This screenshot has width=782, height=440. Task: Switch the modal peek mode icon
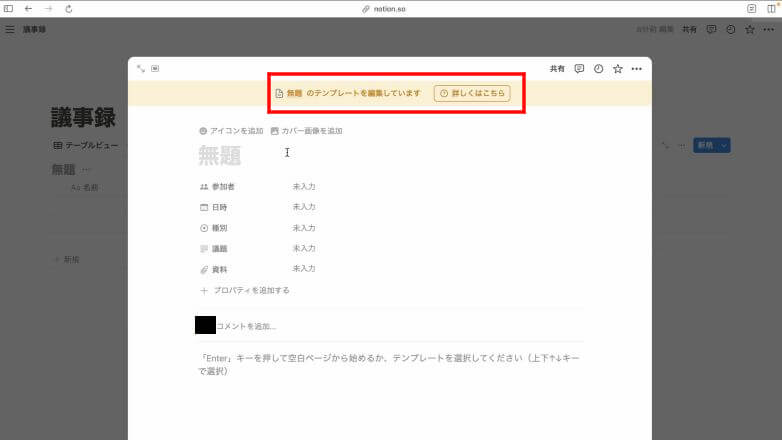tap(155, 68)
